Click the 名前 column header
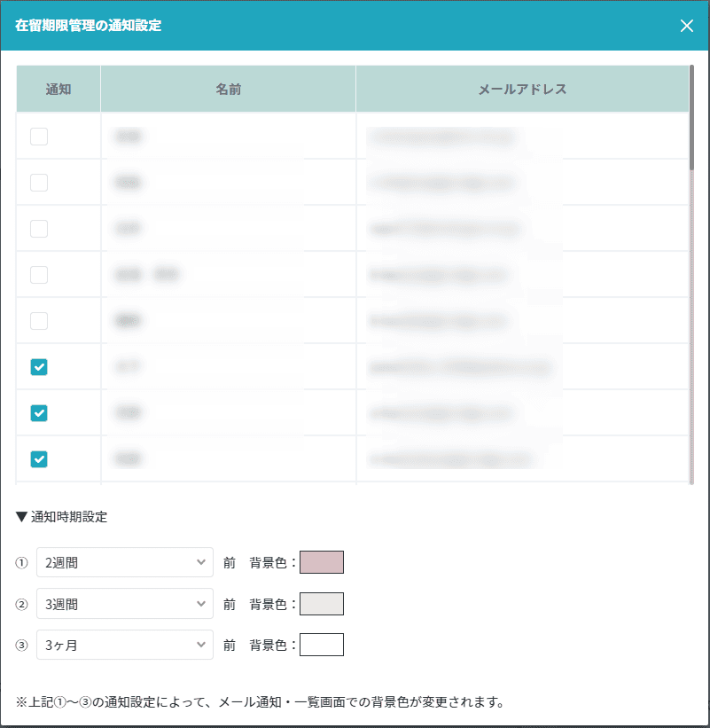 click(228, 90)
